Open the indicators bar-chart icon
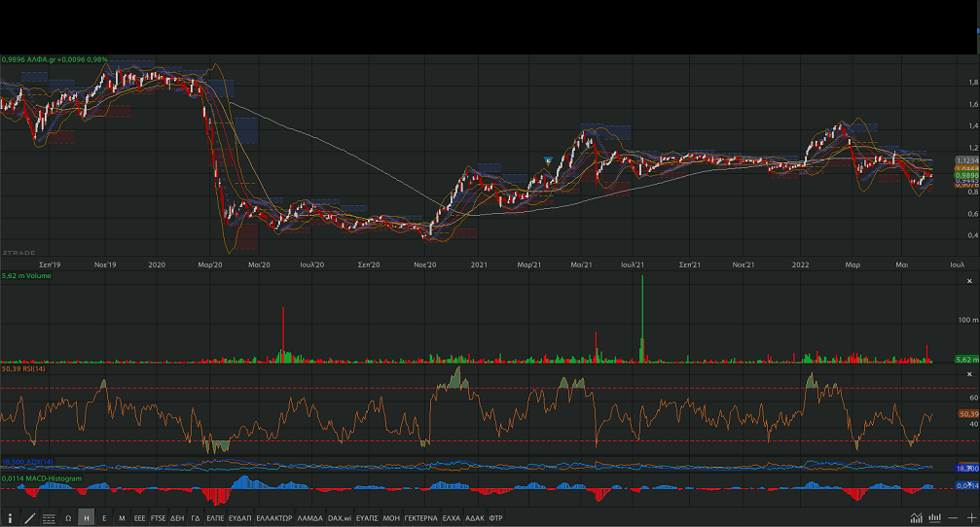Image resolution: width=980 pixels, height=527 pixels. [935, 517]
